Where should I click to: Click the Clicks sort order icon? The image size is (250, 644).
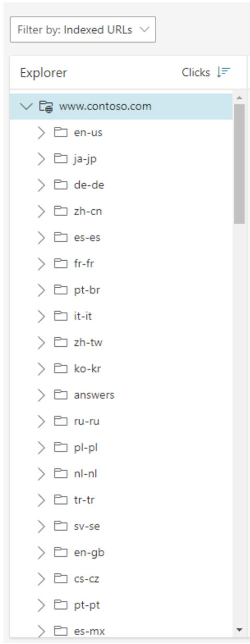pos(223,72)
